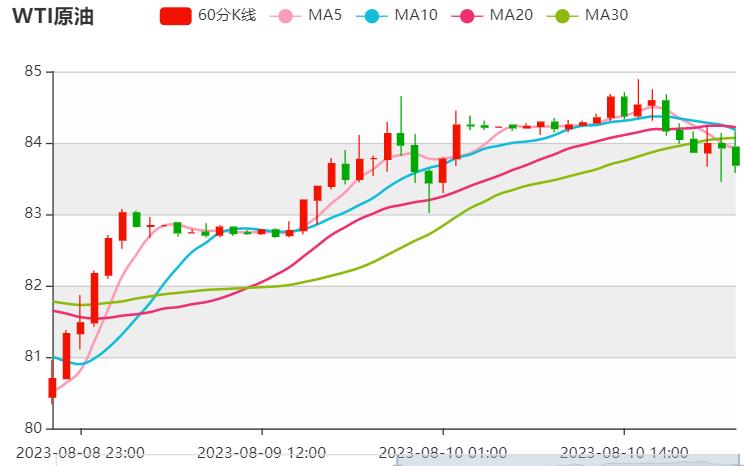Click the pink MA5 legend marker

tap(285, 16)
